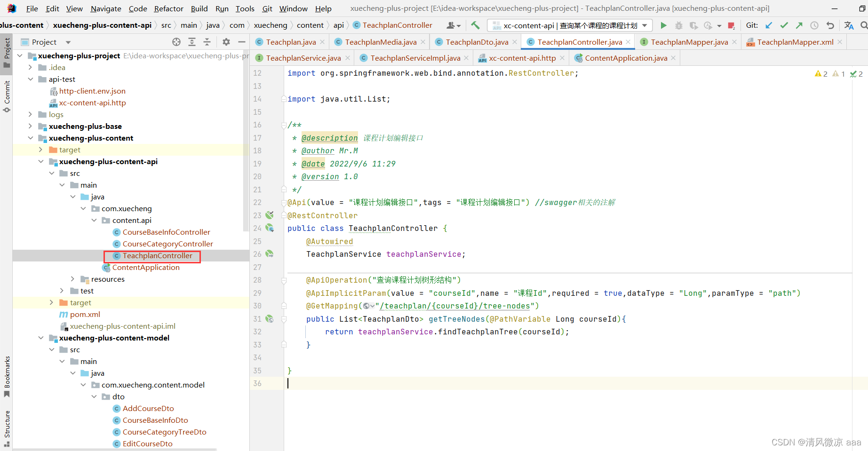Hide the Project tool window

tap(242, 42)
